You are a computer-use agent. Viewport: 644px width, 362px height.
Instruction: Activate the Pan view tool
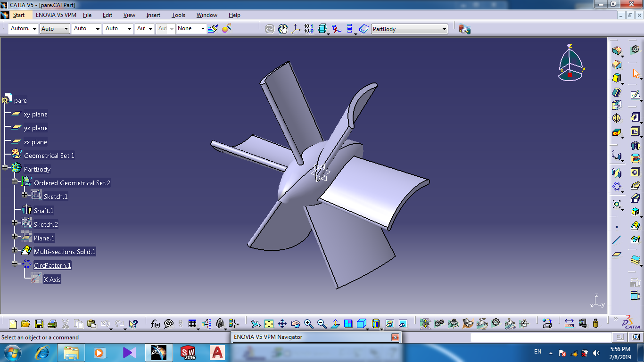(x=282, y=324)
